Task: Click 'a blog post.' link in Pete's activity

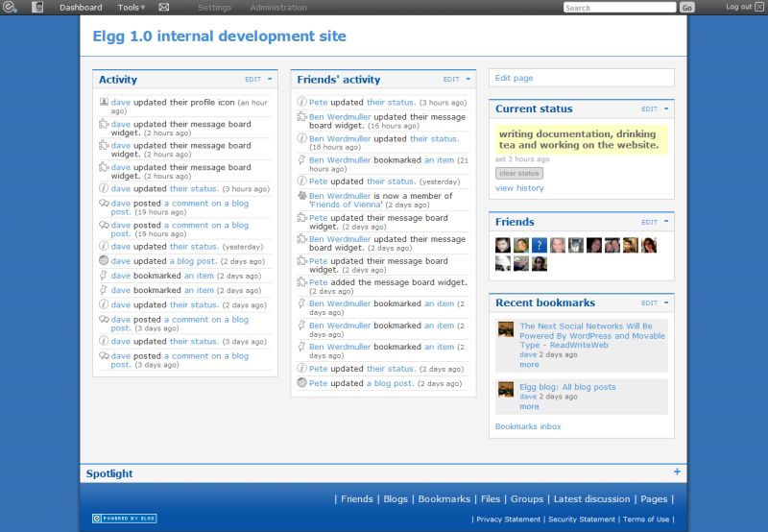Action: point(391,383)
